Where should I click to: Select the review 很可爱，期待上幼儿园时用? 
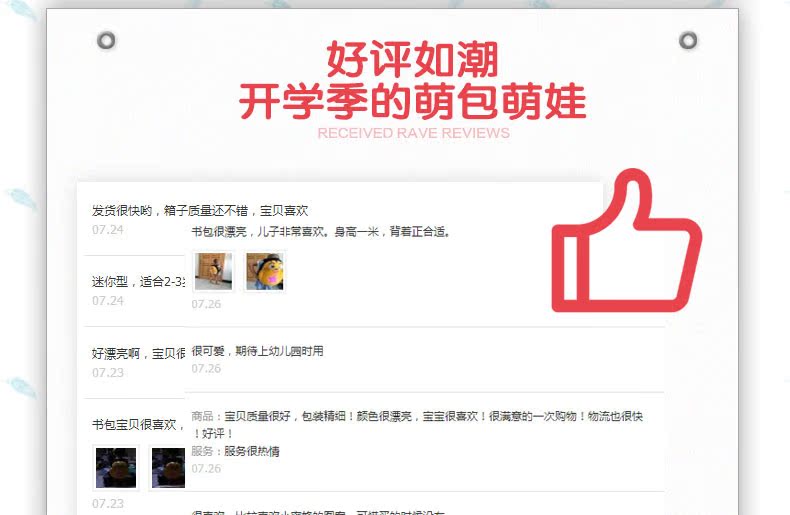click(257, 351)
